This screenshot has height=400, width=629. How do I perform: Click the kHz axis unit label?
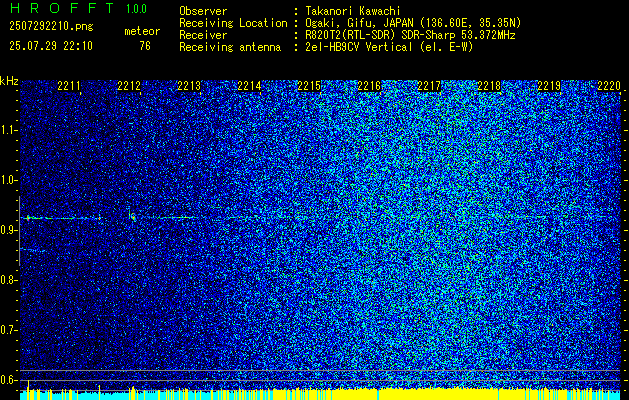tap(9, 81)
